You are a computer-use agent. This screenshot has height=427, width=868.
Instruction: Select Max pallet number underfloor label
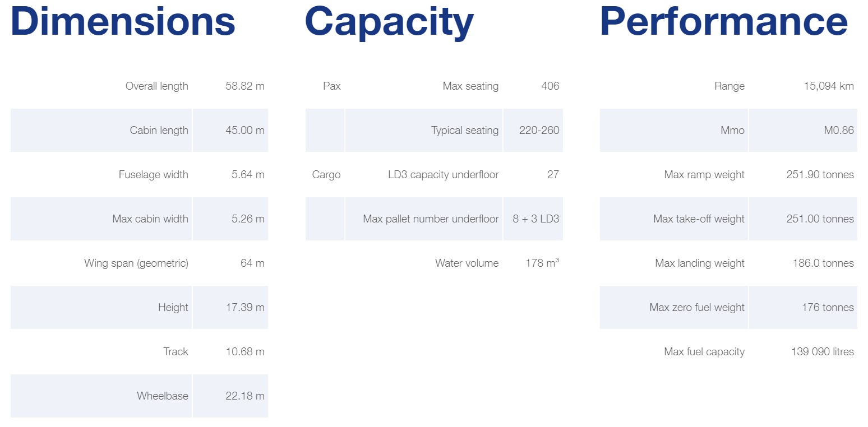(x=431, y=219)
